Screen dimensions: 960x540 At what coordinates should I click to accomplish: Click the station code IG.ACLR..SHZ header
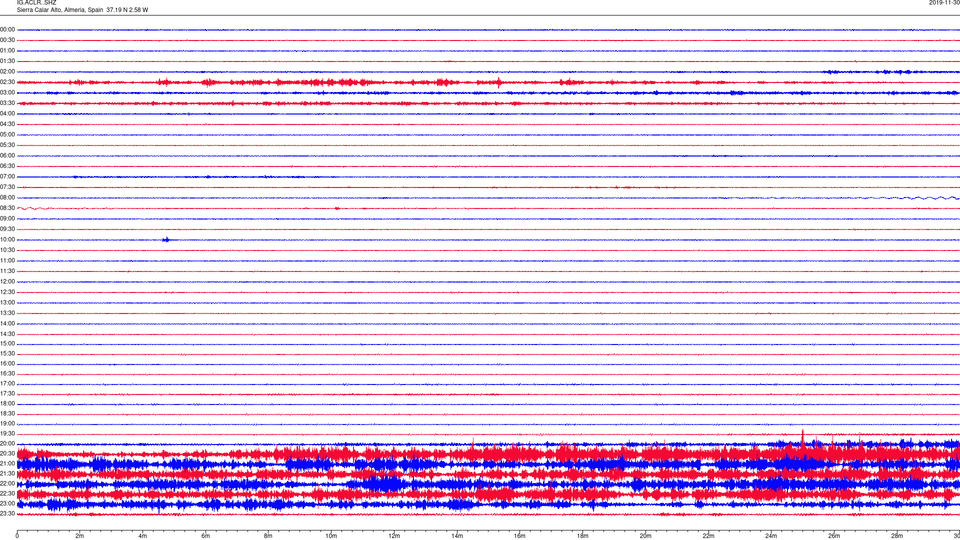[36, 2]
